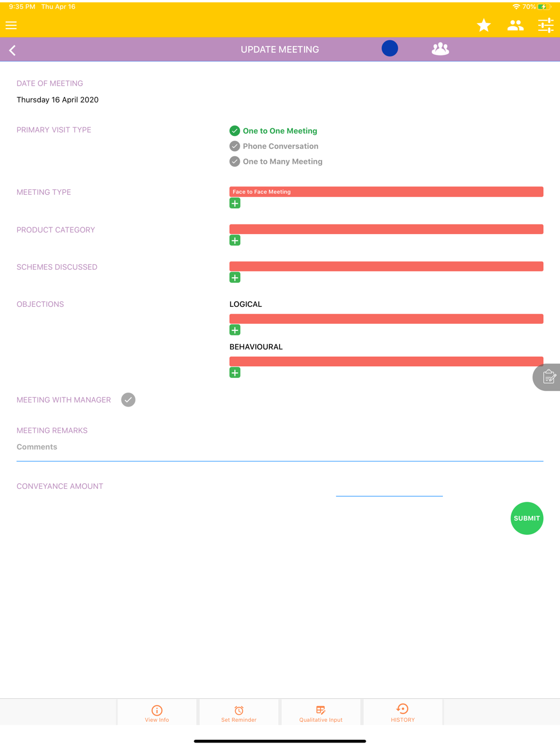Screen dimensions: 560x747
Task: Tap the group attendees icon
Action: click(x=440, y=49)
